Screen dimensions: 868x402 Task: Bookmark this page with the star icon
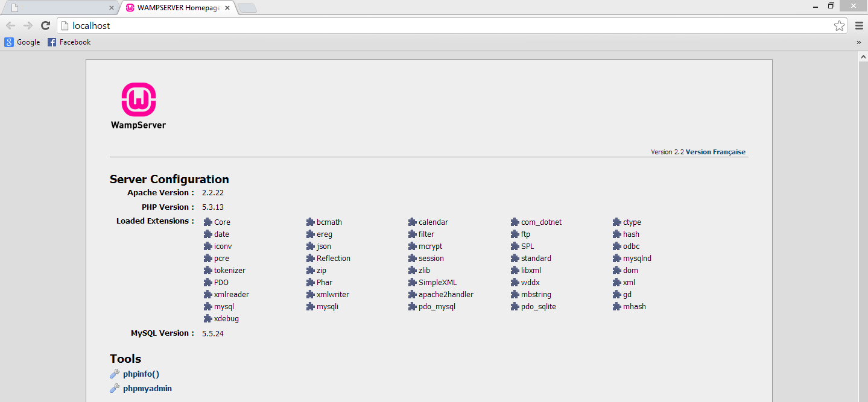pos(839,25)
